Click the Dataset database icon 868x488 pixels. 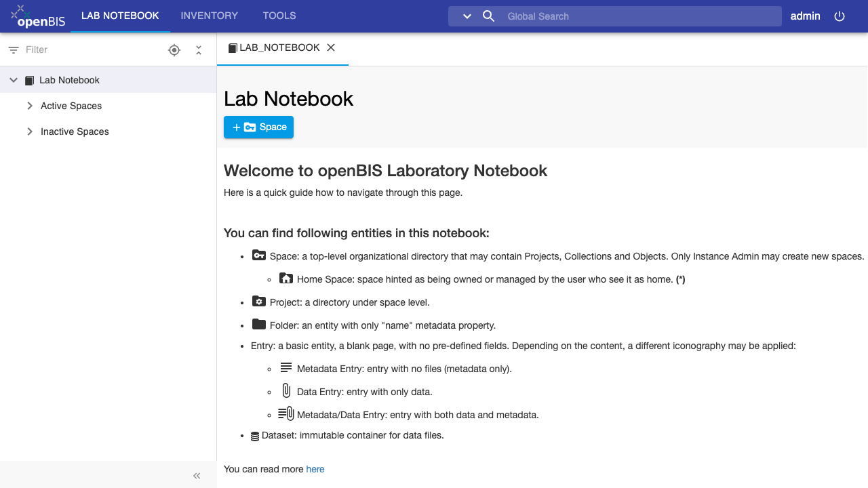point(255,436)
